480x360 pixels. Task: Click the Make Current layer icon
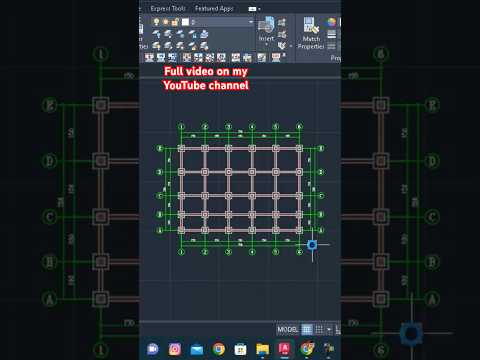coord(204,34)
